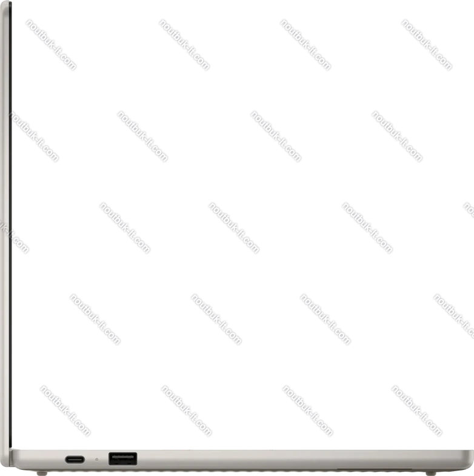This screenshot has width=474, height=476.
Task: Click the third watermark in the top row
Action: 305,45
